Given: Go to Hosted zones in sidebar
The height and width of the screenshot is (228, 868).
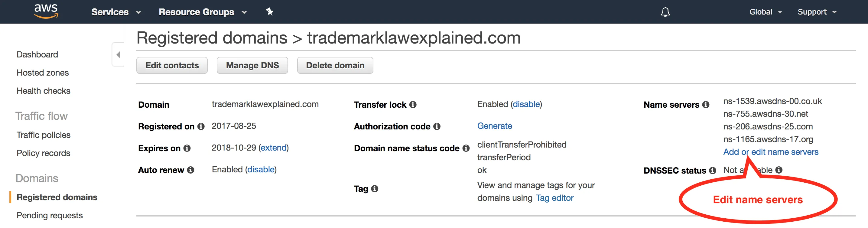Looking at the screenshot, I should (42, 73).
